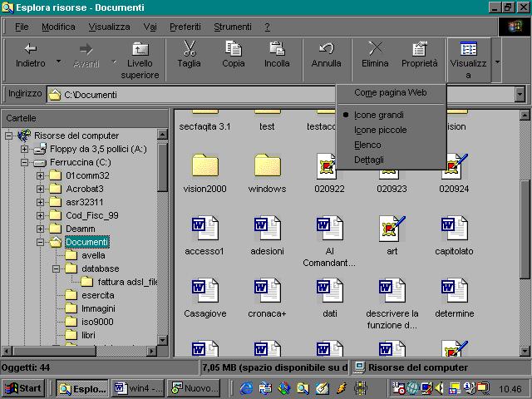Viewport: 532px width, 399px height.
Task: Select Elenco view option
Action: tap(391, 145)
